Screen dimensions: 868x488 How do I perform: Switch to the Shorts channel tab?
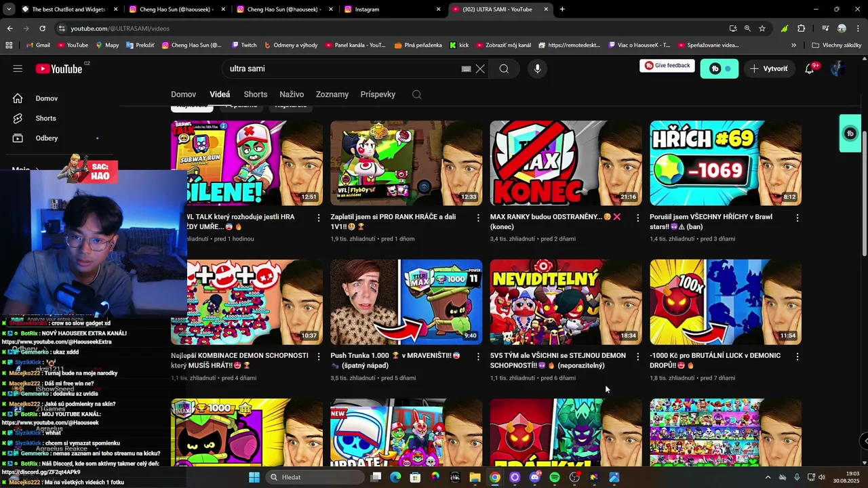coord(256,94)
